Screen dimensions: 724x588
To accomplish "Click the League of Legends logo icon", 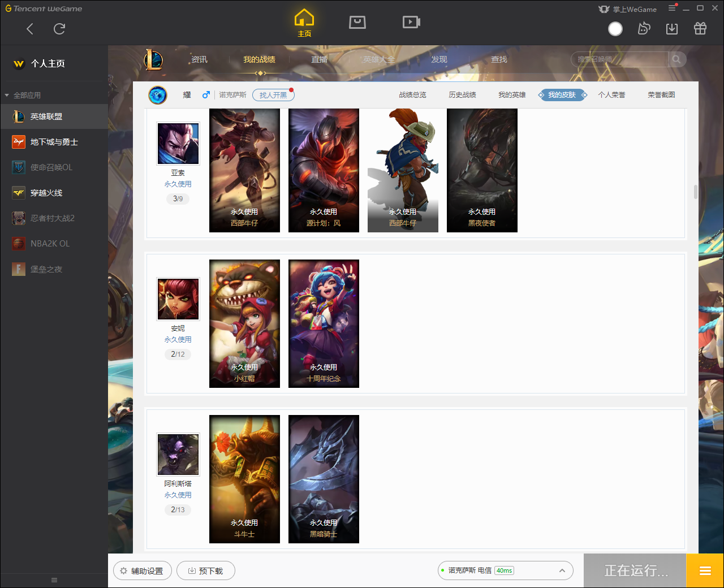I will pyautogui.click(x=153, y=59).
